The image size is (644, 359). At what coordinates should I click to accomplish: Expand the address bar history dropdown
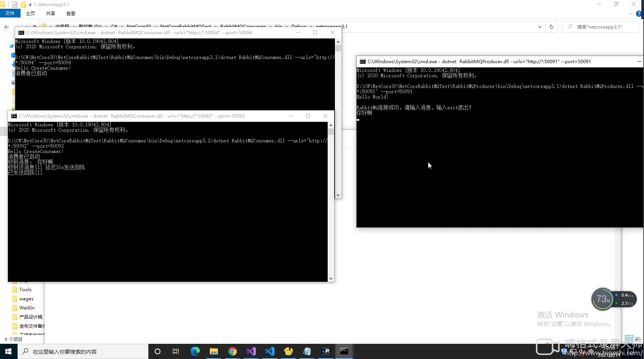click(x=539, y=27)
